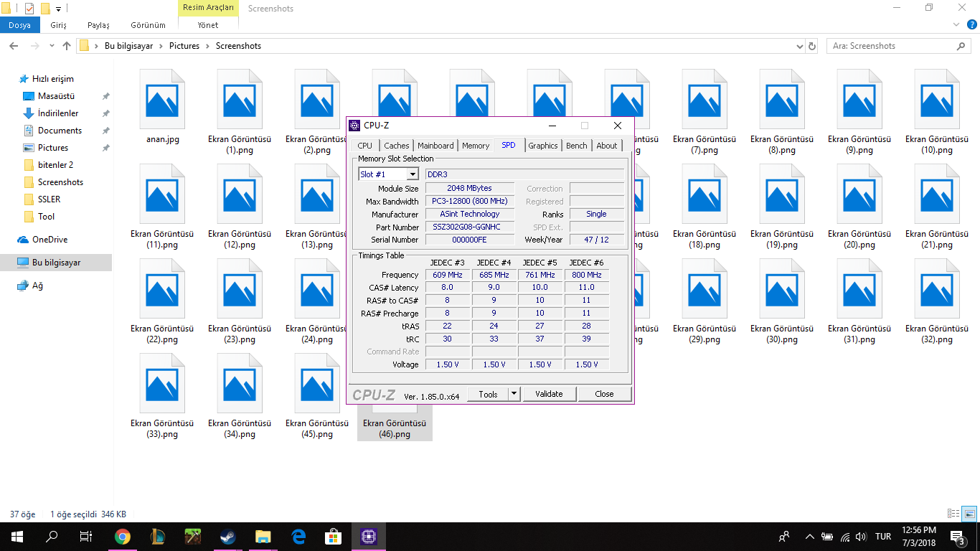Open Steam from the taskbar
Viewport: 980px width, 551px height.
(x=228, y=537)
